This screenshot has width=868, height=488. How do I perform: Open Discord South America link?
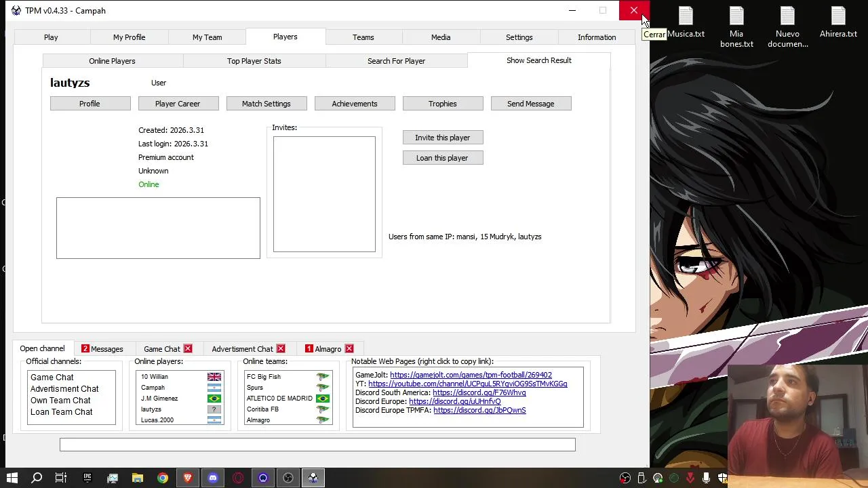pyautogui.click(x=479, y=392)
